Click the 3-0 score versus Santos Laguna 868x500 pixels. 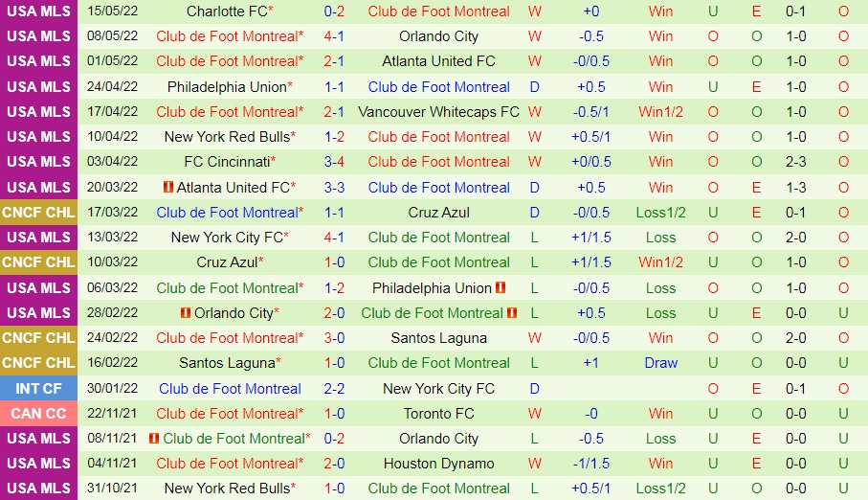[334, 337]
